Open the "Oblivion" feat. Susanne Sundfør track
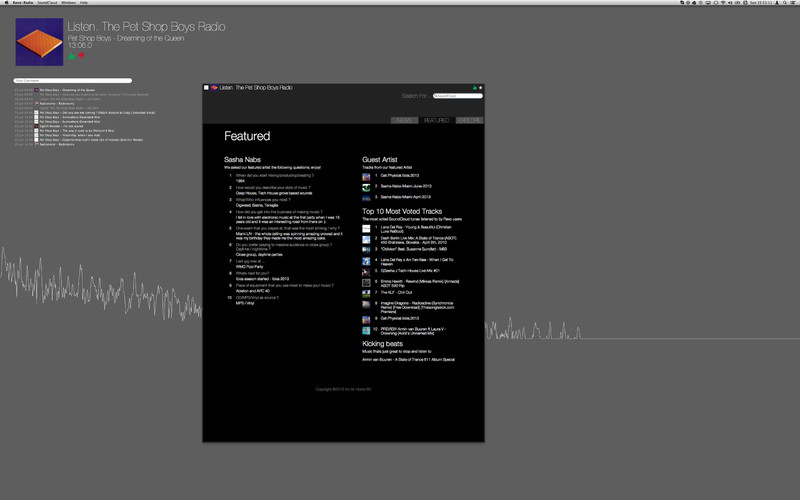 pyautogui.click(x=413, y=249)
